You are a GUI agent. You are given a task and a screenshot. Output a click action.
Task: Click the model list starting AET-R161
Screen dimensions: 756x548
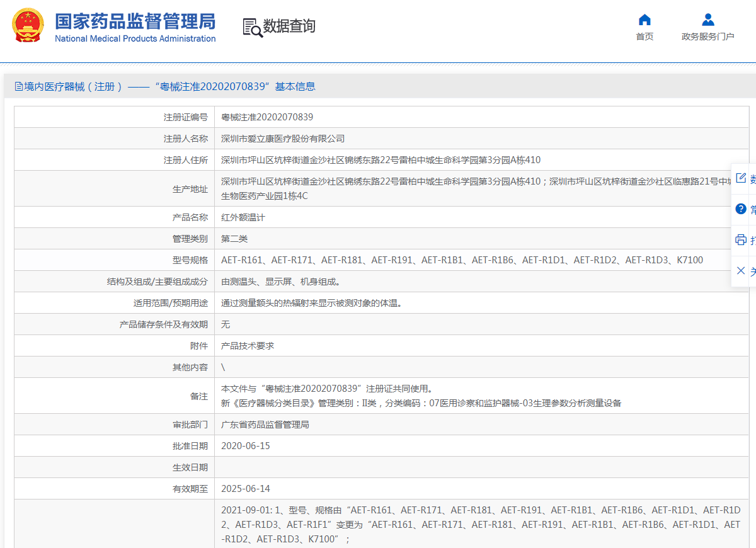462,260
